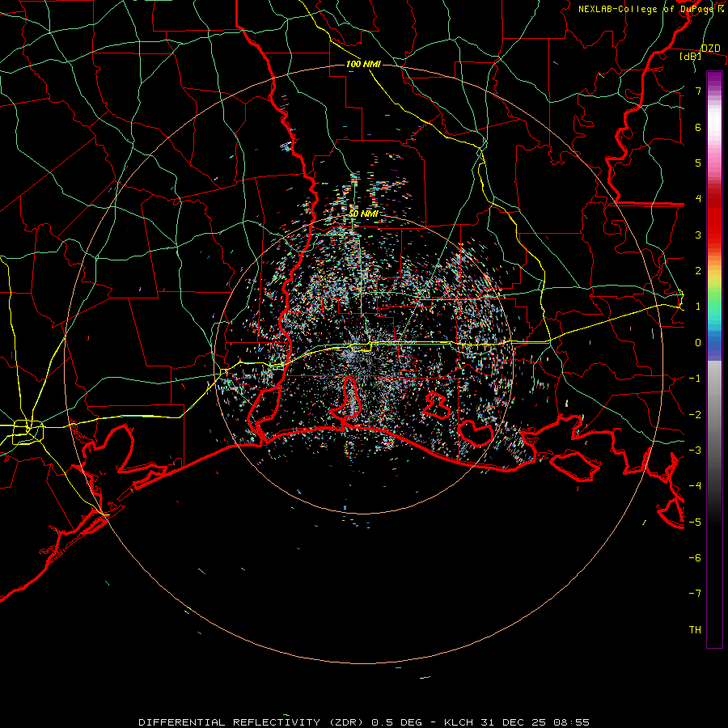The image size is (728, 728).
Task: Click the 1 value on the dB scale
Action: click(x=698, y=307)
